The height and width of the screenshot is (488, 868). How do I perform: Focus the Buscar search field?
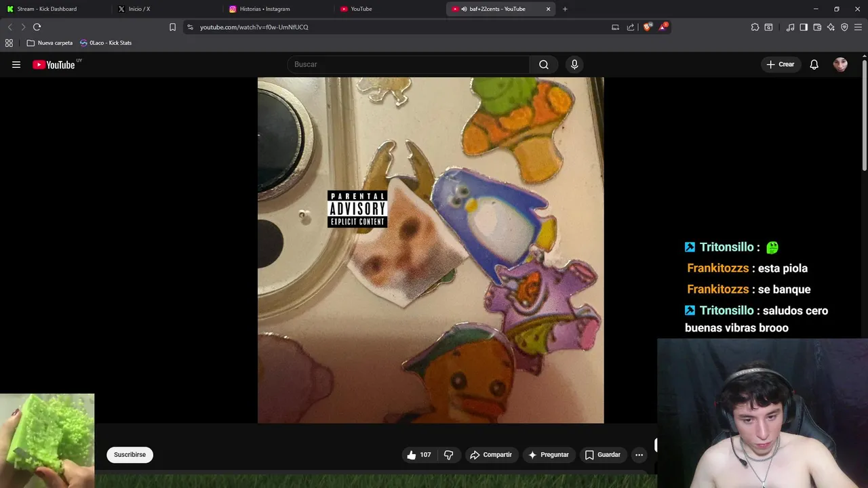click(408, 64)
